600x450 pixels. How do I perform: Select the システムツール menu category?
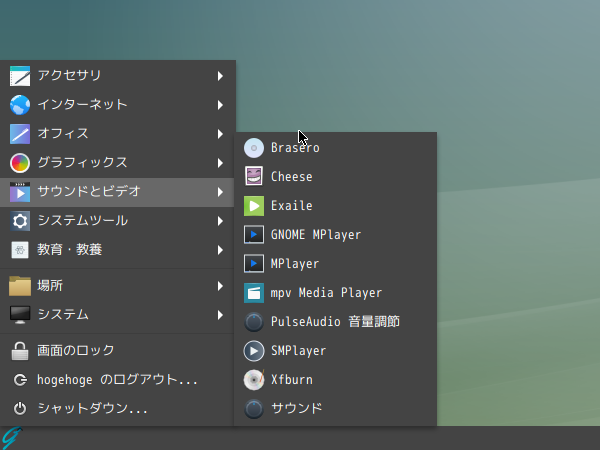[117, 221]
